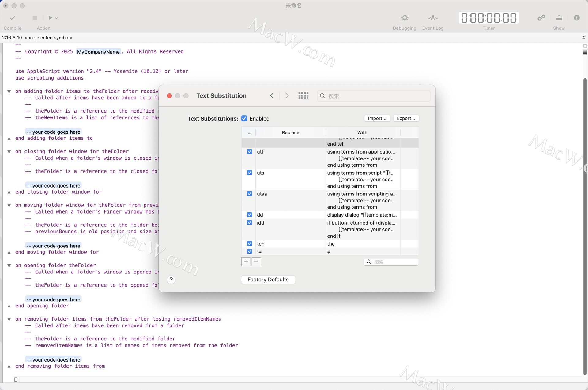This screenshot has width=588, height=390.
Task: Click the 'the' replacement cell
Action: [x=363, y=244]
